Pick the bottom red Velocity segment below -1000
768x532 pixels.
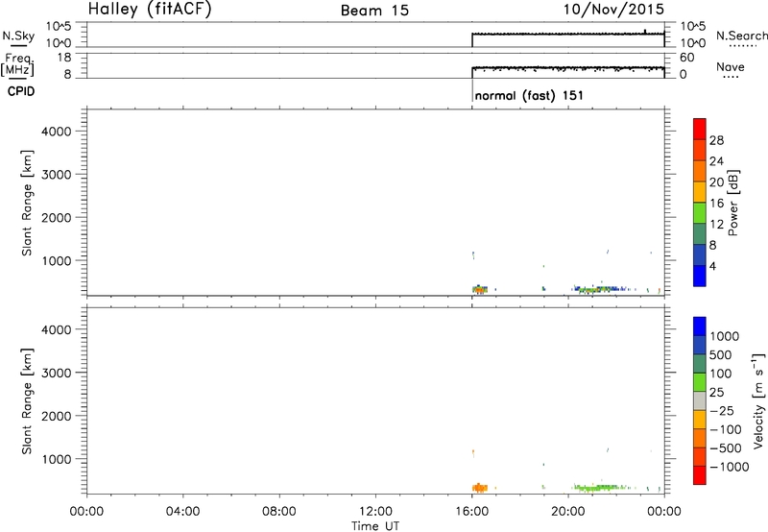[700, 475]
